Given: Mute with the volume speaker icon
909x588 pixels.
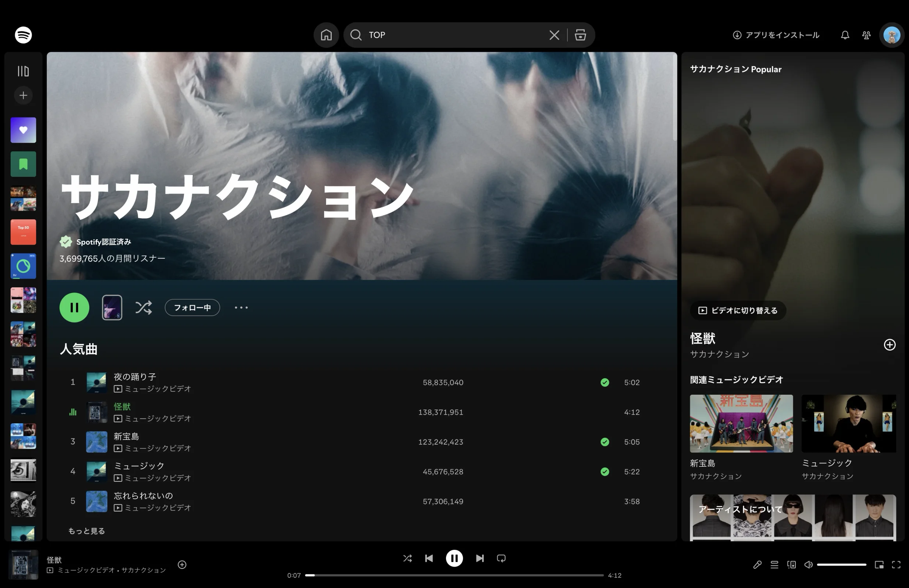Looking at the screenshot, I should pyautogui.click(x=808, y=564).
